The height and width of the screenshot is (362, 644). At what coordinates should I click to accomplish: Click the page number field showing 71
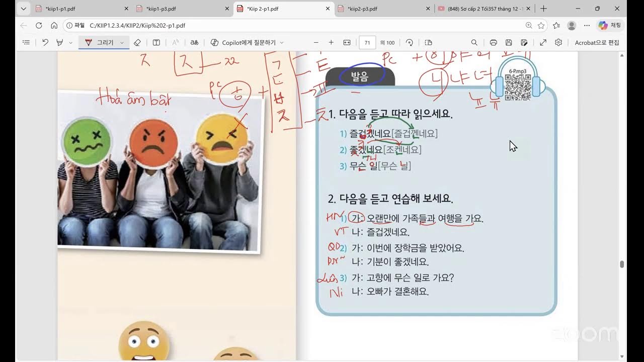(367, 43)
